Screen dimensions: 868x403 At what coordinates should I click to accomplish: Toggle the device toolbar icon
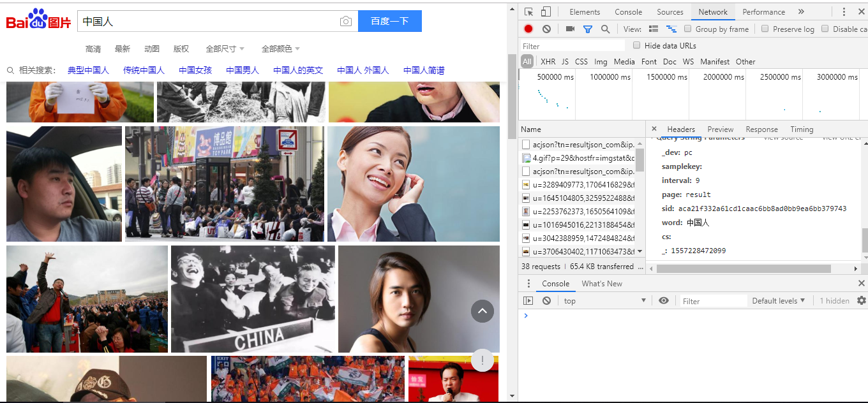[x=545, y=11]
